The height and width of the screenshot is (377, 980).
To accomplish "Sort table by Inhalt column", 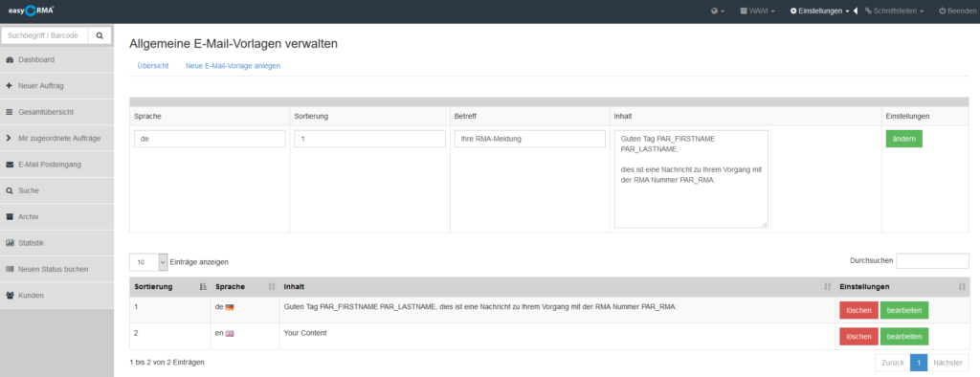I will click(557, 286).
